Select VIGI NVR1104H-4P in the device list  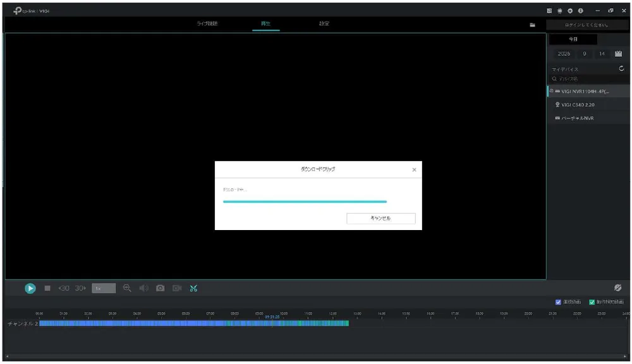coord(588,92)
